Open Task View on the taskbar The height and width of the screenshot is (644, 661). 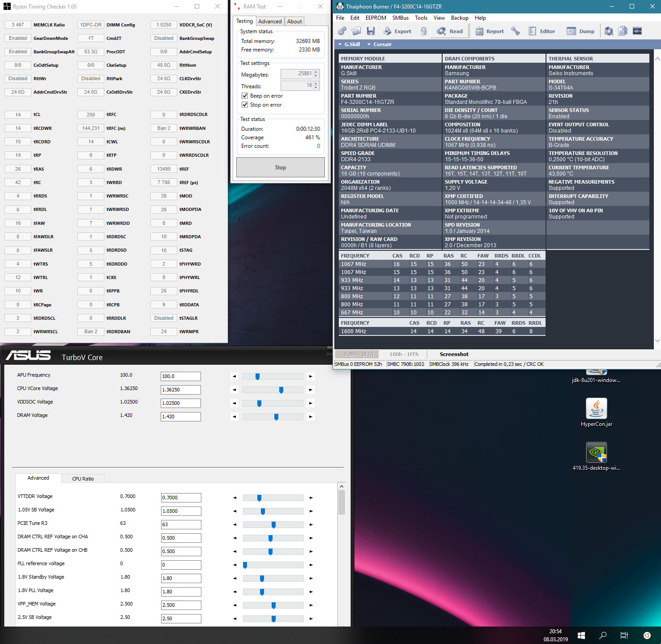624,635
